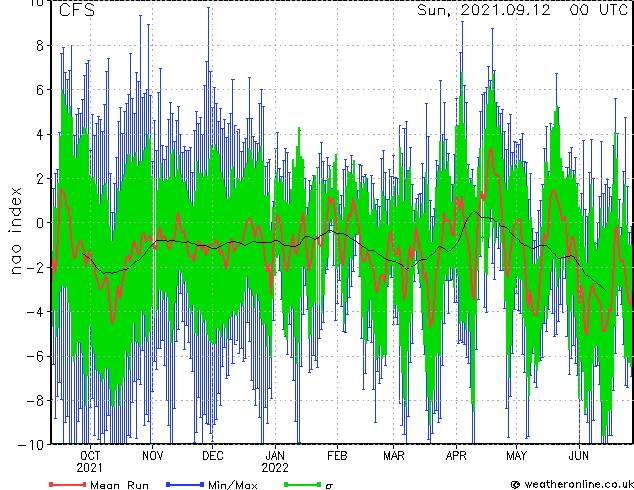This screenshot has width=634, height=490.
Task: Click the y-axis value -2
Action: [x=35, y=267]
